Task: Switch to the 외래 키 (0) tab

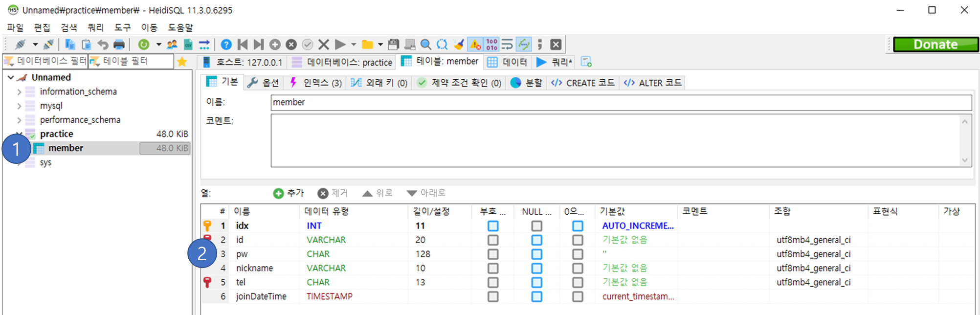Action: [x=379, y=83]
